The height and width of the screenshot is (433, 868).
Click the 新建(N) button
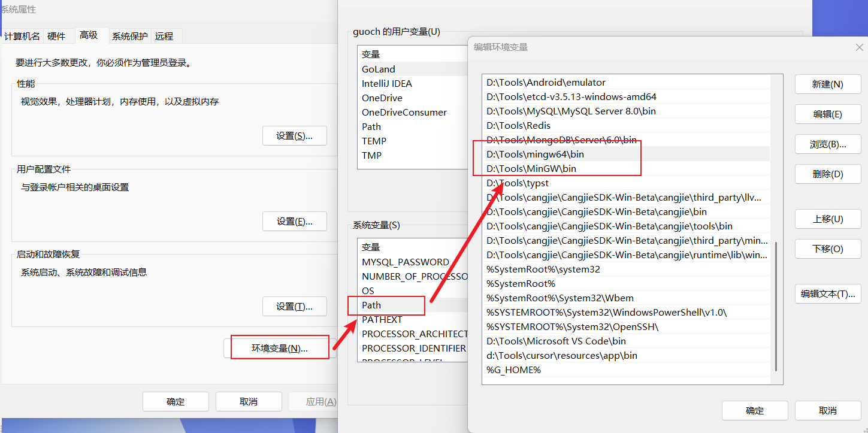827,84
